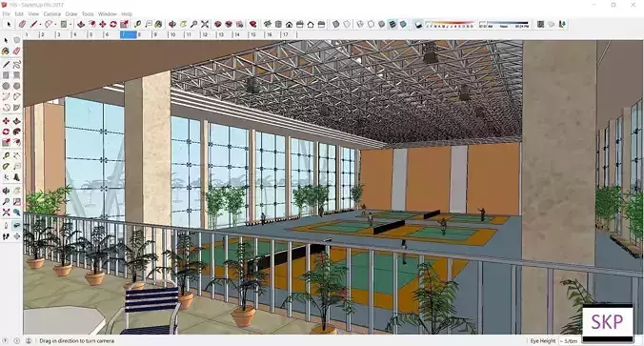The image size is (644, 346).
Task: Switch to Back view house icon
Action: click(x=311, y=24)
